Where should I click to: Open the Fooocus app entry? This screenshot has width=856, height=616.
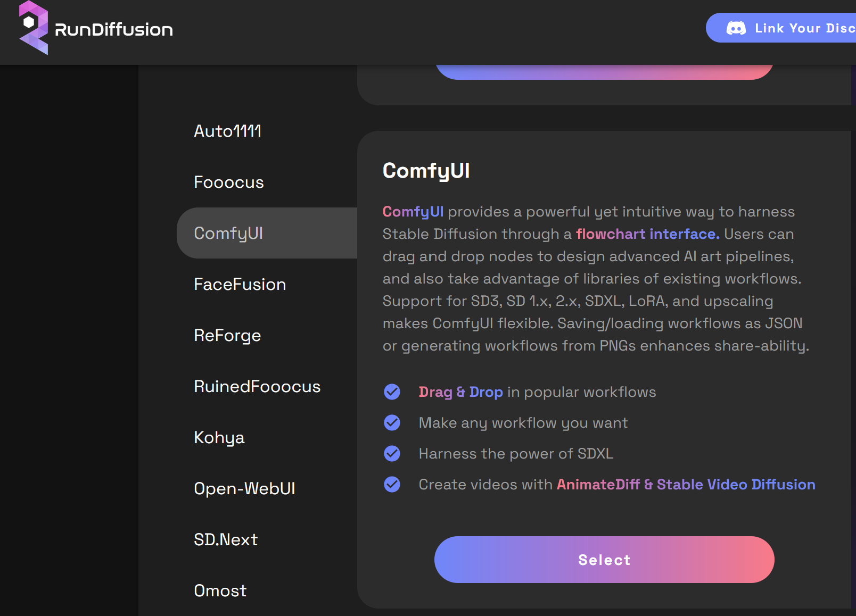(x=228, y=182)
